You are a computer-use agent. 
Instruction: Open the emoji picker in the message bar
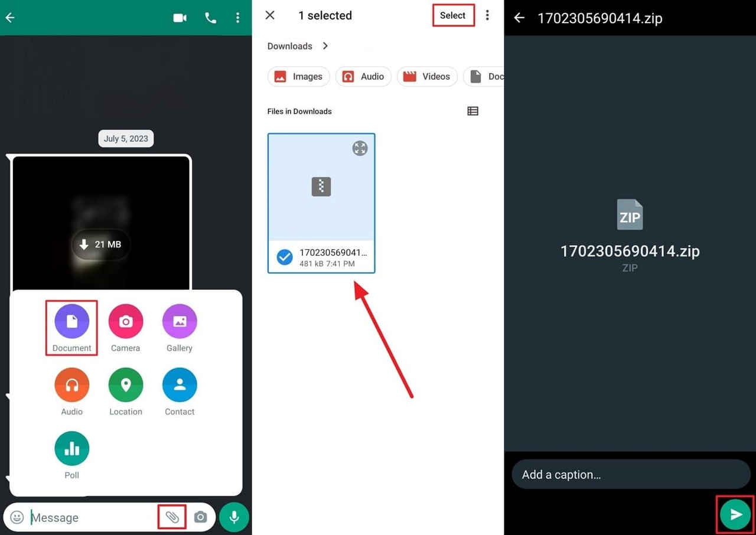tap(17, 517)
